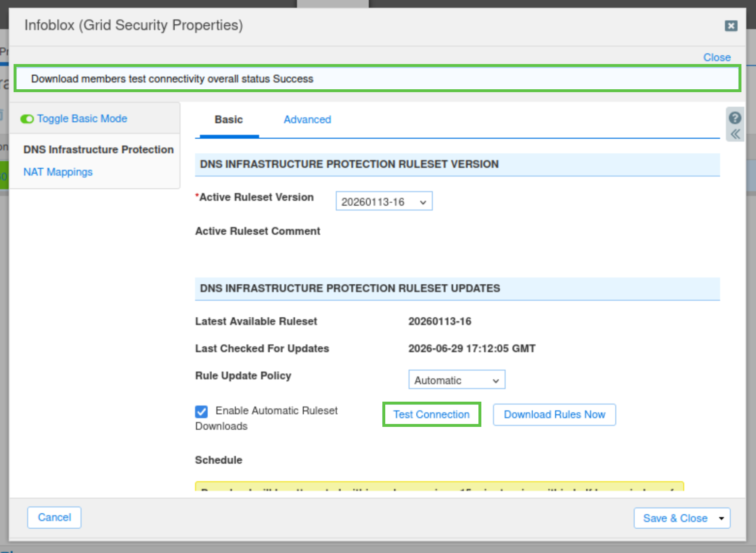The image size is (756, 553).
Task: Click Download Rules Now
Action: click(x=555, y=415)
